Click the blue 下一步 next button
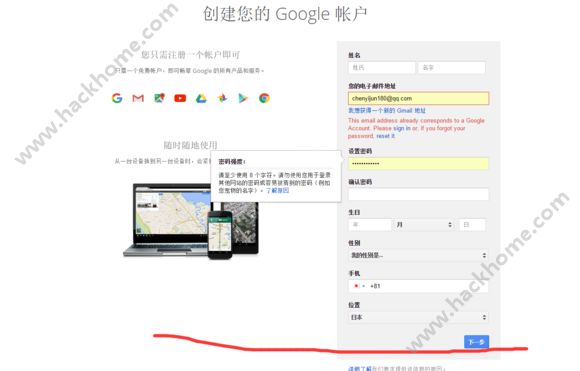580x371 pixels. 476,342
